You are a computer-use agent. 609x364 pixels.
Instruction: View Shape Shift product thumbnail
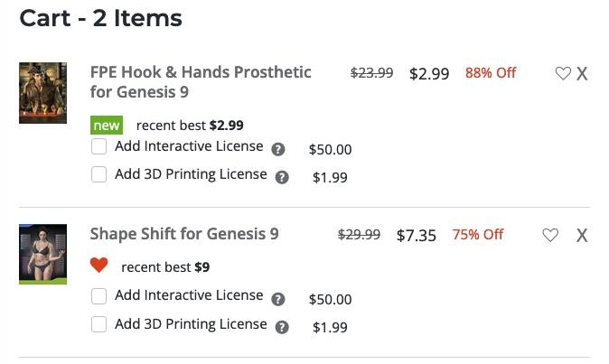click(x=42, y=254)
